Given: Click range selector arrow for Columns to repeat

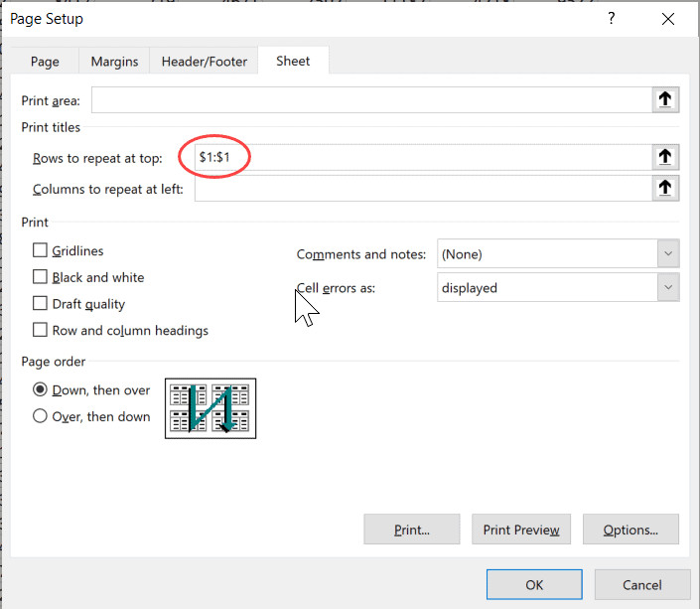Looking at the screenshot, I should pyautogui.click(x=665, y=188).
